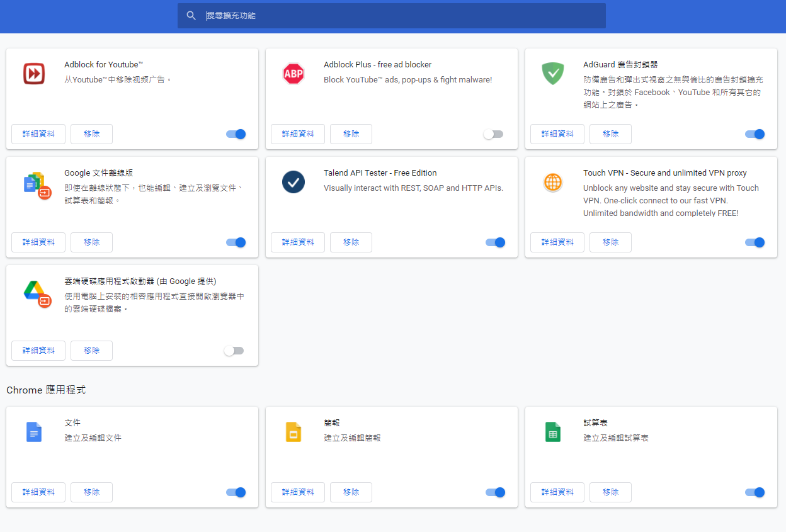Toggle off Google 文件離線版 extension
The height and width of the screenshot is (532, 786).
(236, 242)
